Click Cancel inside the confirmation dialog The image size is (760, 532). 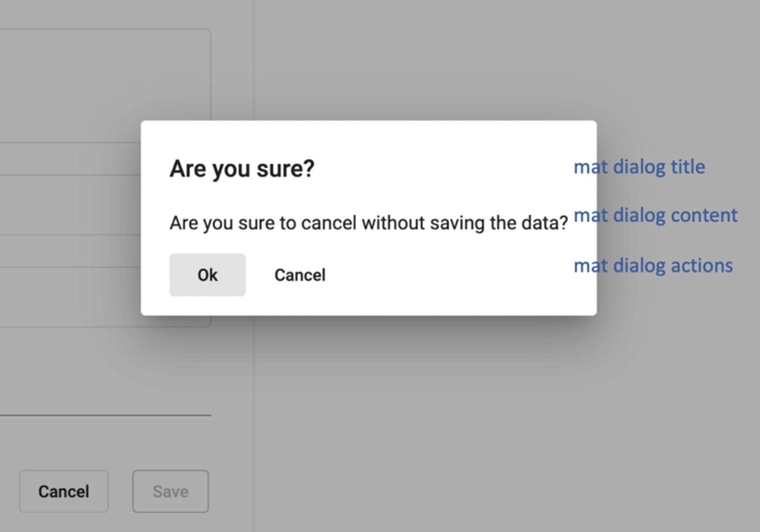(x=300, y=274)
